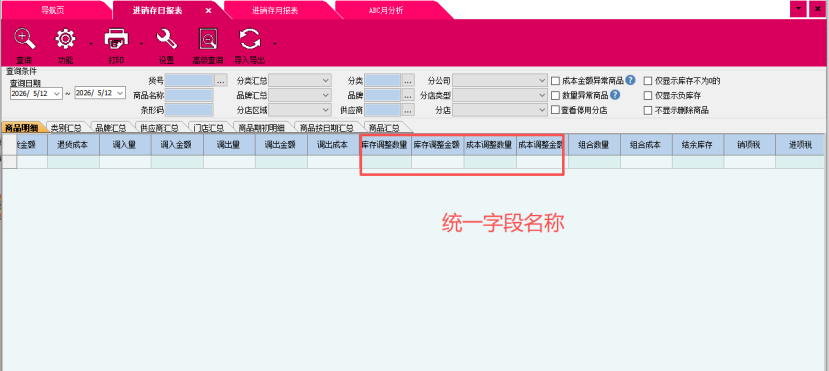Switch to the 导航页 tab

pyautogui.click(x=53, y=11)
